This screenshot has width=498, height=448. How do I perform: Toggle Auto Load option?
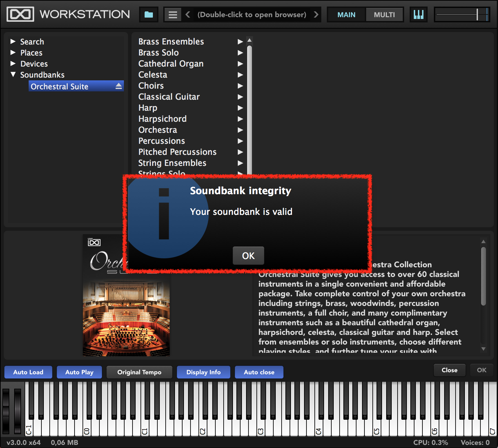[x=28, y=372]
